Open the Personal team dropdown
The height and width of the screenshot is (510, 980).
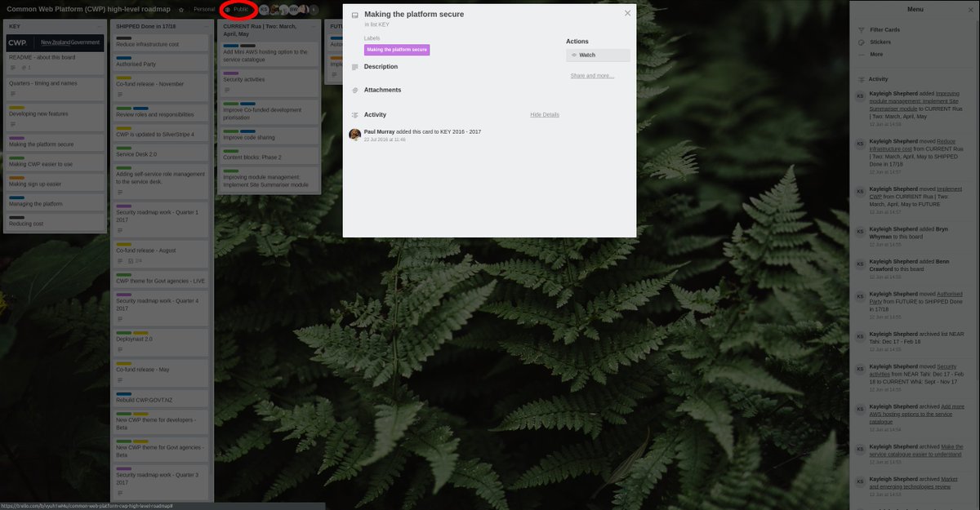204,9
